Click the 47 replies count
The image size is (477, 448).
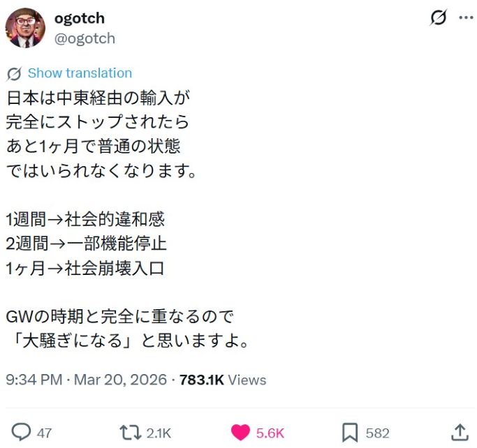tap(44, 433)
